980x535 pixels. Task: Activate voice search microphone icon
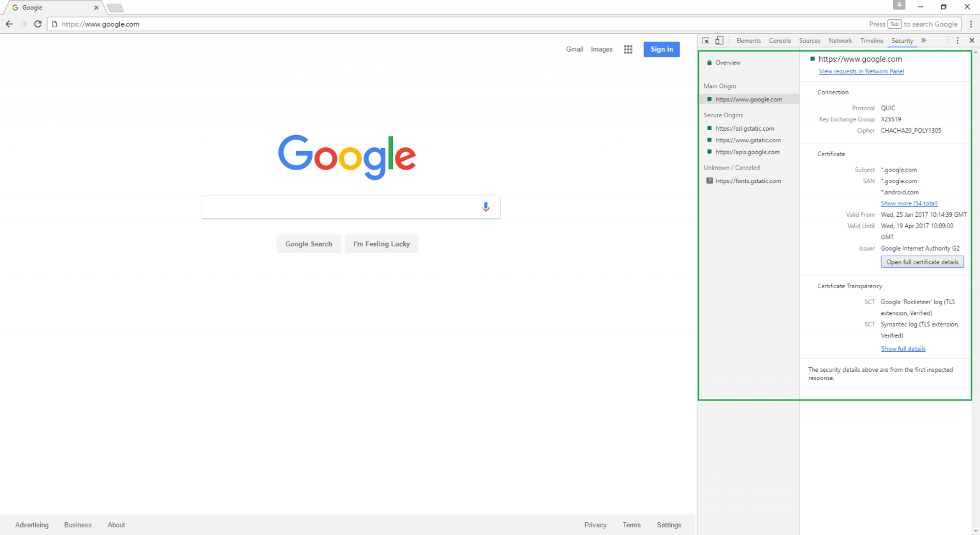[486, 207]
